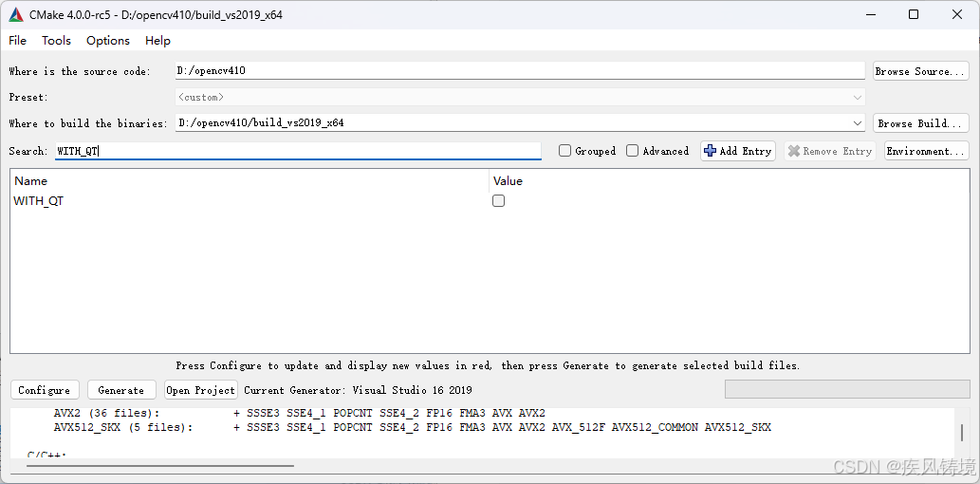Open the Options menu
This screenshot has width=980, height=484.
[108, 41]
